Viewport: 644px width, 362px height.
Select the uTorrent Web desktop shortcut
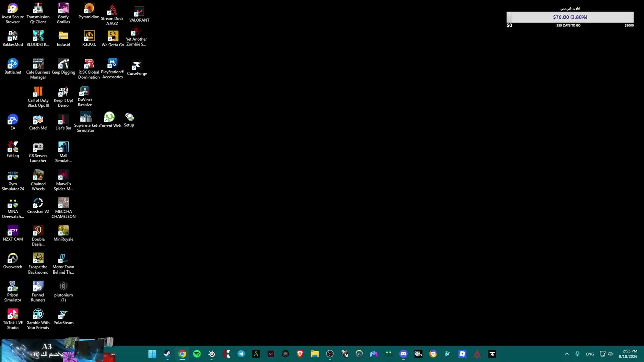(109, 120)
